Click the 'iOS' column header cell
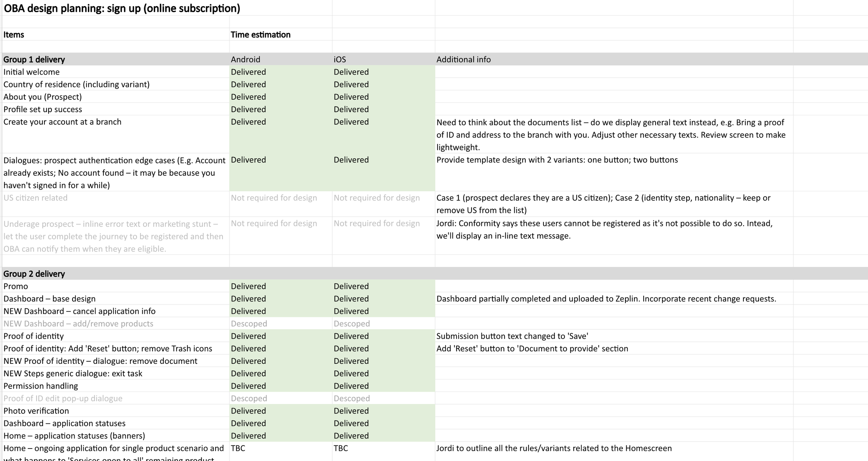868x461 pixels. click(340, 59)
